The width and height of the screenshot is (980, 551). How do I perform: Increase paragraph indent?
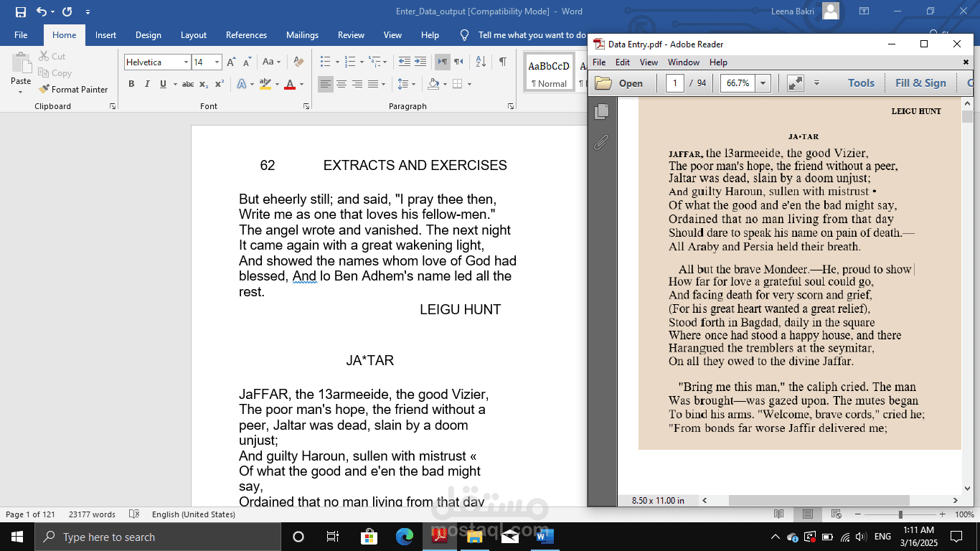(x=420, y=62)
